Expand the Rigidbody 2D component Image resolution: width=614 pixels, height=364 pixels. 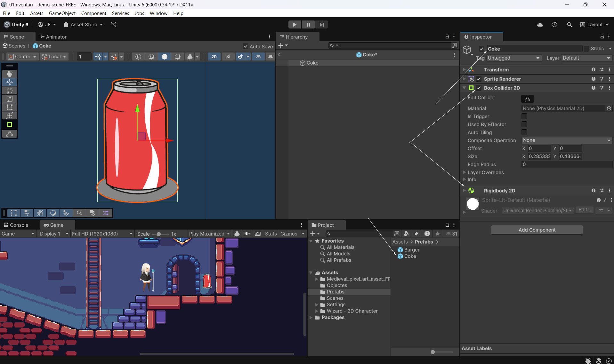click(464, 190)
